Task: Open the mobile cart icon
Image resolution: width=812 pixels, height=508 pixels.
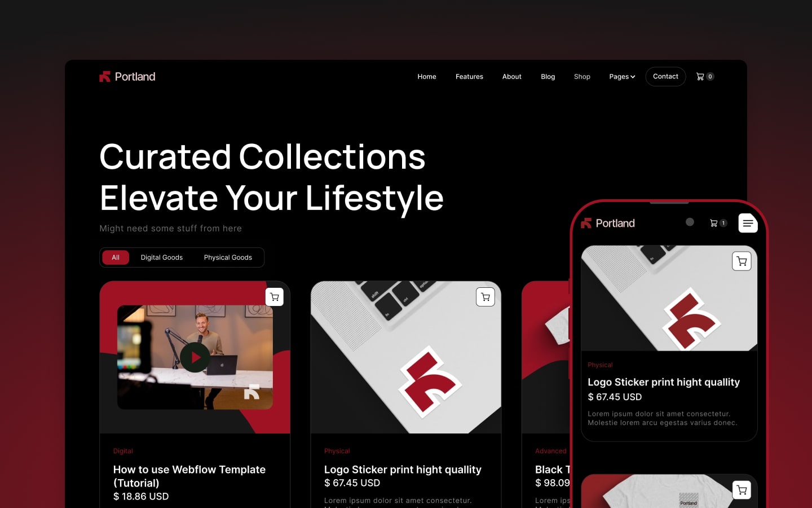Action: point(714,223)
